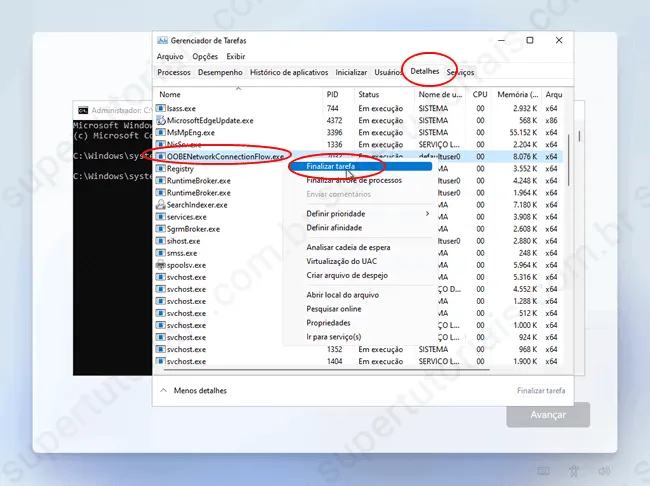Screen dimensions: 650x486
Task: Click the MicrosoftEdgeUpdate.exe process icon
Action: click(160, 120)
